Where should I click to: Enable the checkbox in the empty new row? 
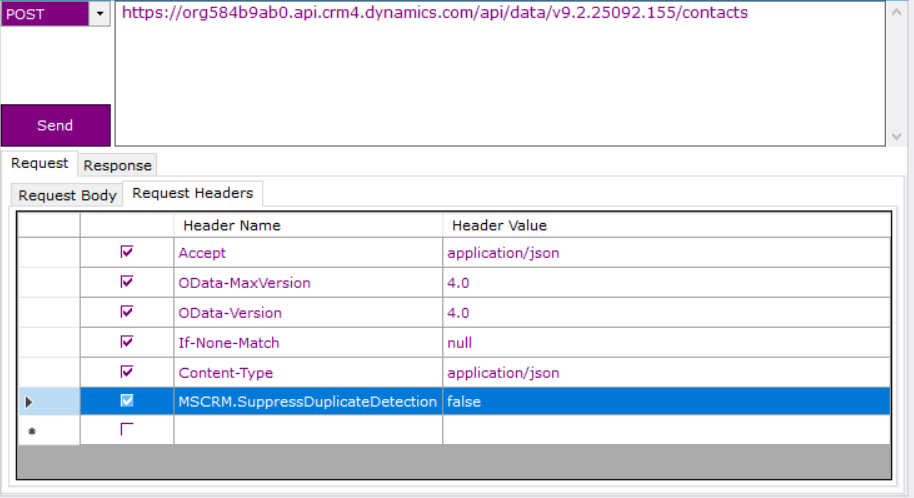tap(127, 430)
